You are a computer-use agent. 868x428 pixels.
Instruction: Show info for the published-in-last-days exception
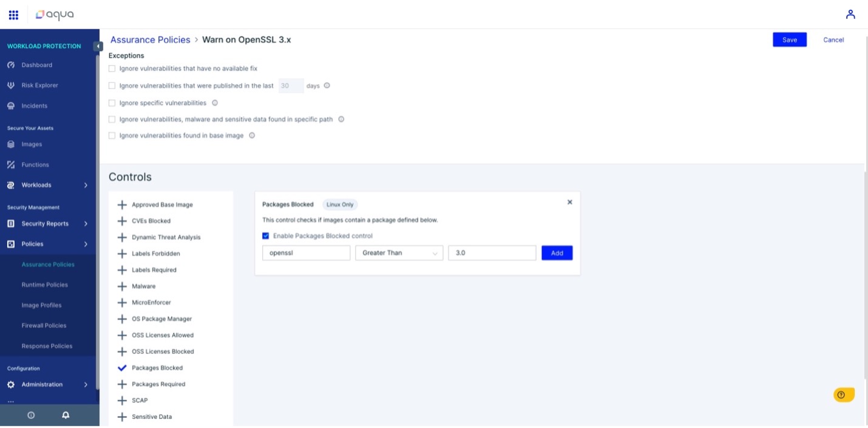coord(327,86)
